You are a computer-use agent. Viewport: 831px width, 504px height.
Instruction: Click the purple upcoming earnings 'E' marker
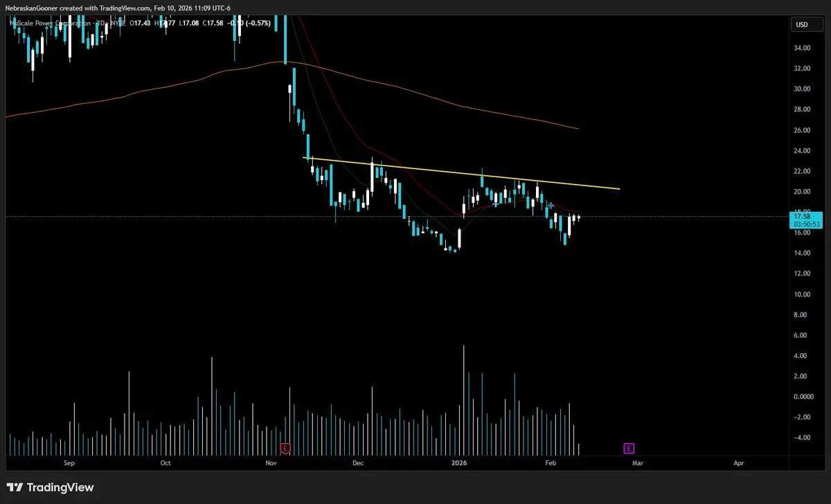[629, 448]
